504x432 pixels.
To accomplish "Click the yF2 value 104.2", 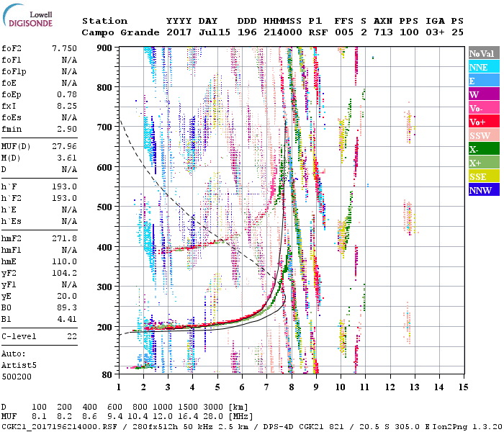I will point(64,273).
